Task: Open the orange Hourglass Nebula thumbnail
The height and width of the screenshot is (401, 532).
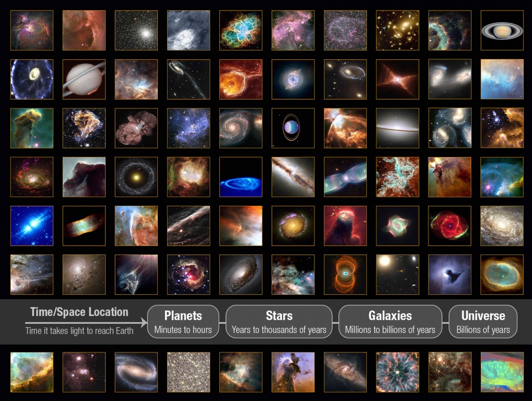Action: tap(345, 275)
